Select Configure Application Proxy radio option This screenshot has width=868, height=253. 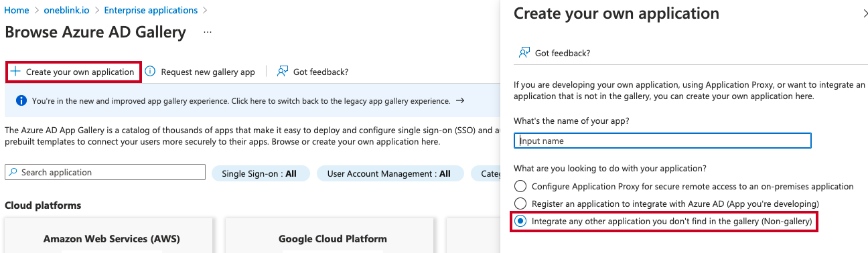tap(520, 186)
